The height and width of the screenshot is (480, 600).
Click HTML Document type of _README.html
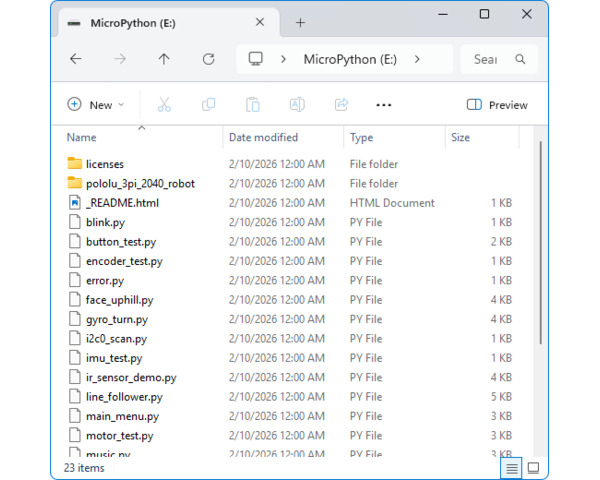[x=392, y=203]
